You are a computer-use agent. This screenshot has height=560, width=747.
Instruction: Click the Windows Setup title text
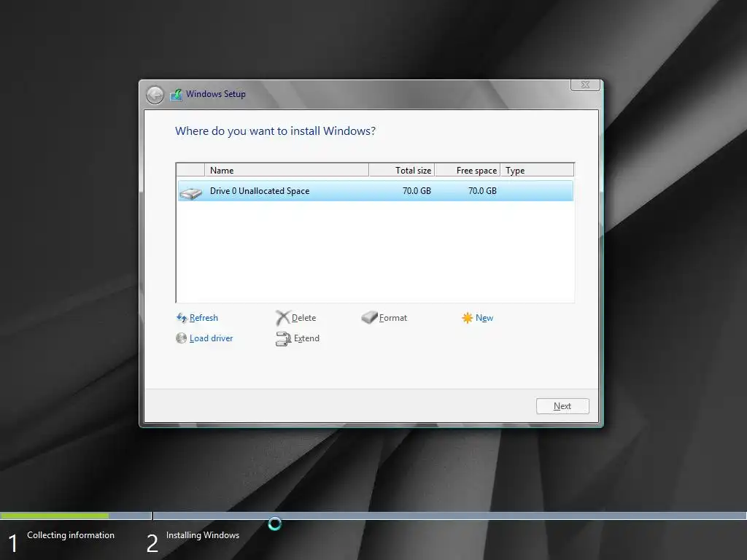coord(216,94)
